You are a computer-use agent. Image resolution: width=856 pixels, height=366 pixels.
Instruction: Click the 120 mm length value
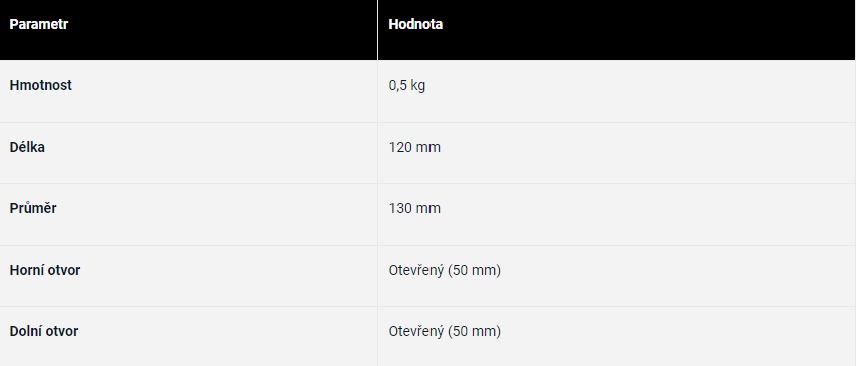click(414, 147)
